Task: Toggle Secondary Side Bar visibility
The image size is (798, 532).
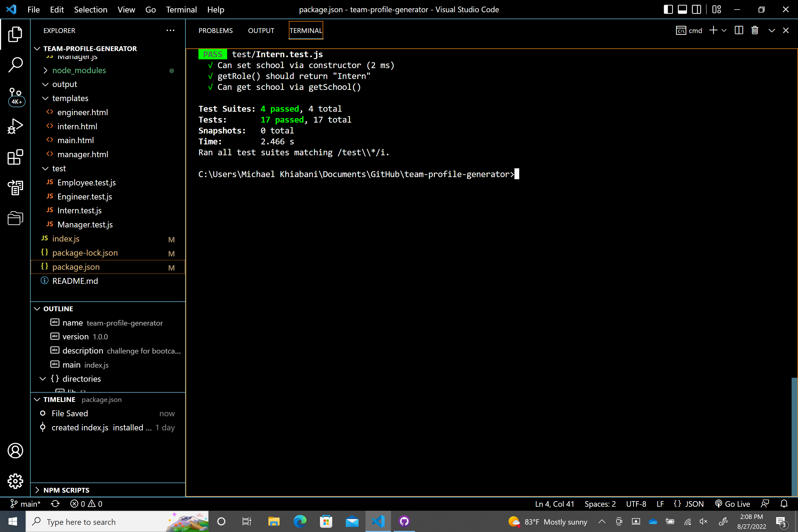Action: [697, 10]
